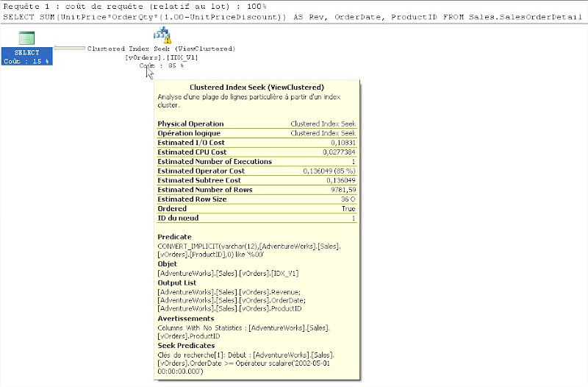Click the SELECT SUM query text line

click(x=294, y=15)
